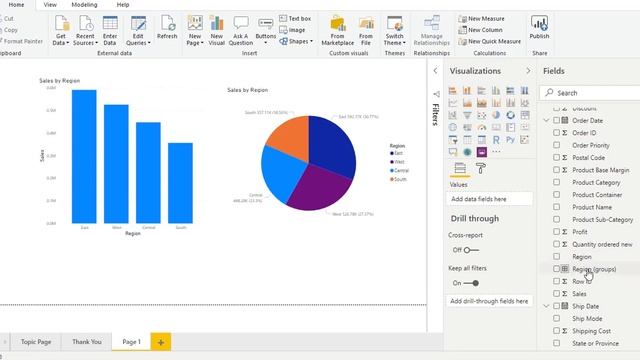The image size is (640, 360).
Task: Choose the clustered column chart visual
Action: [x=496, y=91]
